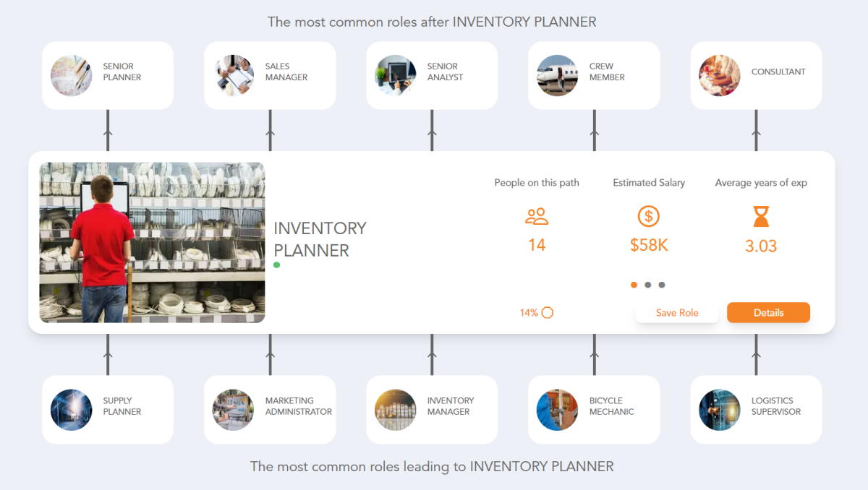Select the third pagination dot on the card
Image resolution: width=868 pixels, height=490 pixels.
tap(662, 285)
